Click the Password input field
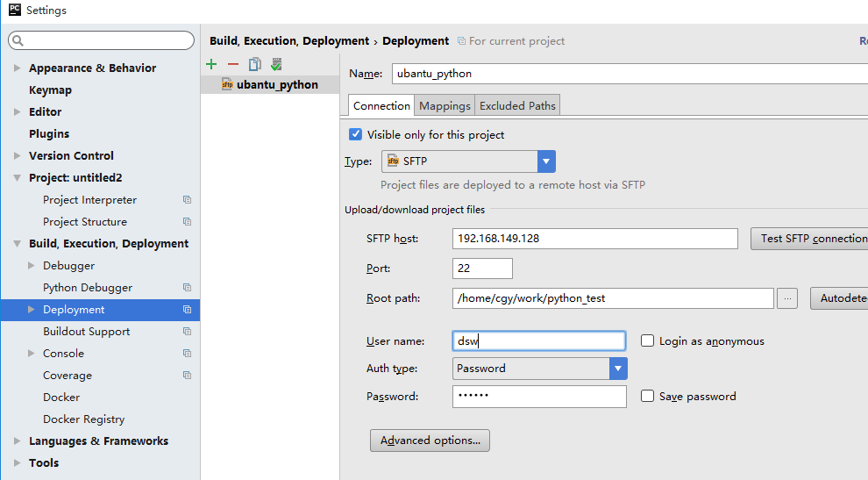 pyautogui.click(x=539, y=397)
